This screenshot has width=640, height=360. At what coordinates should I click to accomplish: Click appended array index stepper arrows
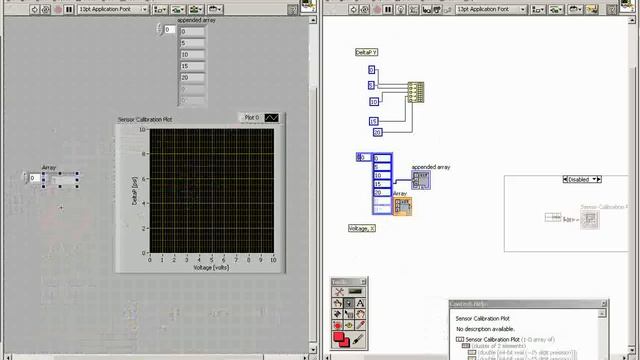pyautogui.click(x=160, y=29)
